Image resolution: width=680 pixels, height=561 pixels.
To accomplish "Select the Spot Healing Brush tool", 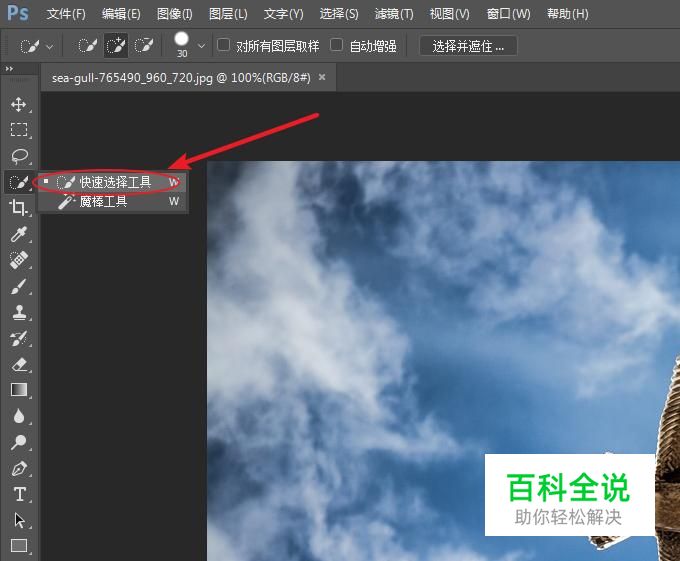I will pyautogui.click(x=19, y=260).
